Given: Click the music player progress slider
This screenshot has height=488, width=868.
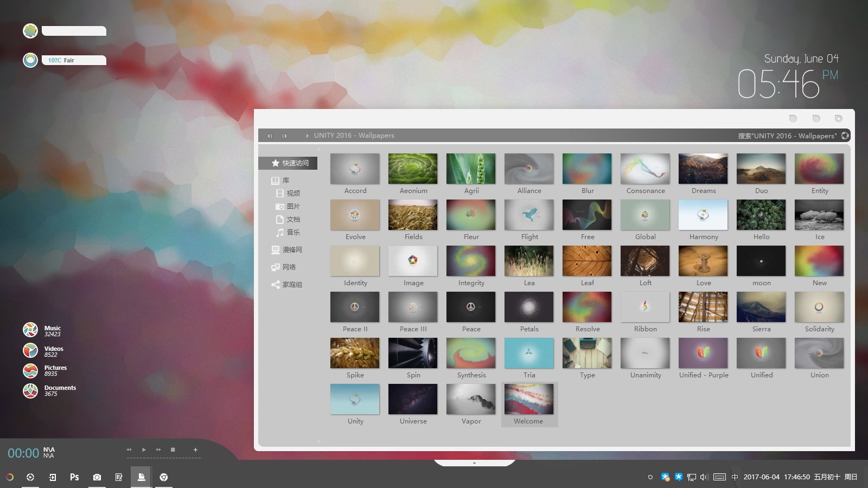Looking at the screenshot, I should coord(163,458).
